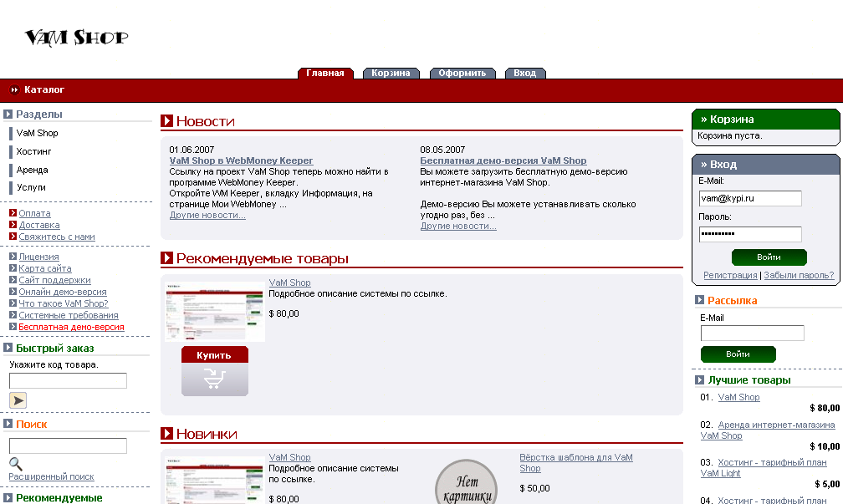
Task: Click the red bullet icon beside Доставка
Action: point(13,225)
